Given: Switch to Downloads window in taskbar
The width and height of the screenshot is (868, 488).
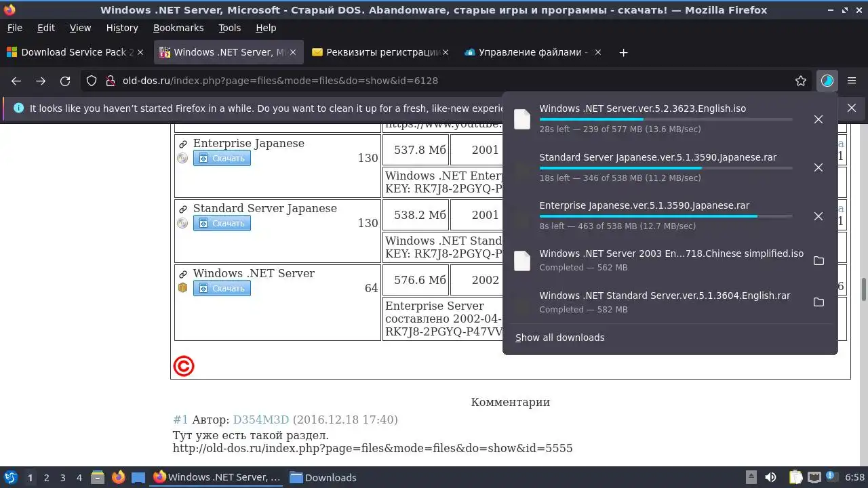Looking at the screenshot, I should (x=323, y=478).
